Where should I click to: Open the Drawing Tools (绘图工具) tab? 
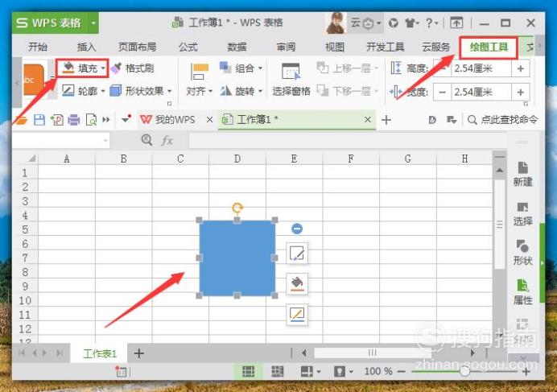[489, 47]
